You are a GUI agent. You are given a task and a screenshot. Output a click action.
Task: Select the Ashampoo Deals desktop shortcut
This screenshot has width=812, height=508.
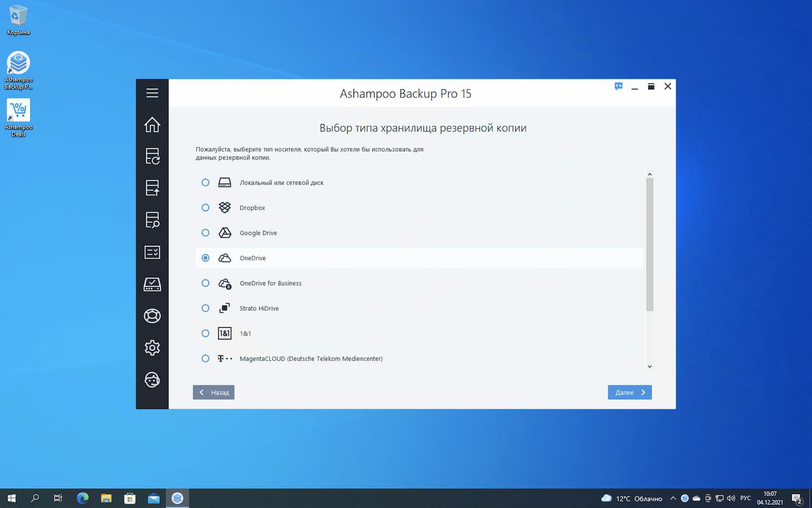[18, 118]
